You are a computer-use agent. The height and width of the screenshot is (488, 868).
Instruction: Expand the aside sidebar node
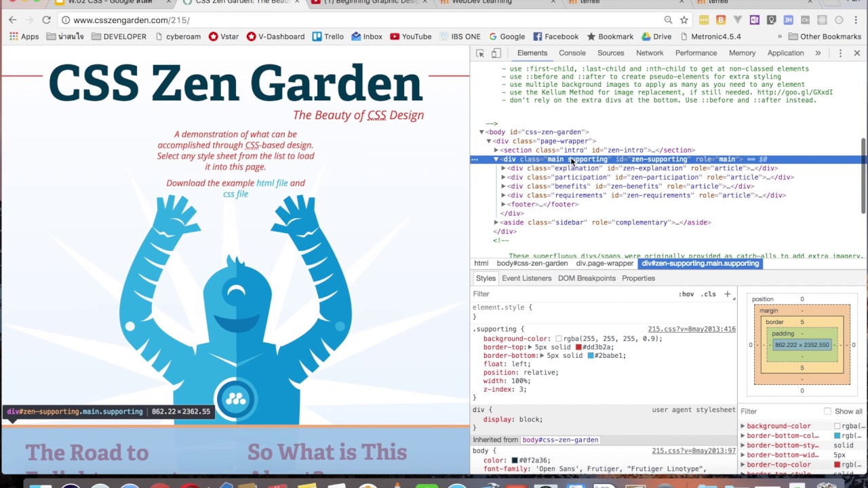point(496,222)
